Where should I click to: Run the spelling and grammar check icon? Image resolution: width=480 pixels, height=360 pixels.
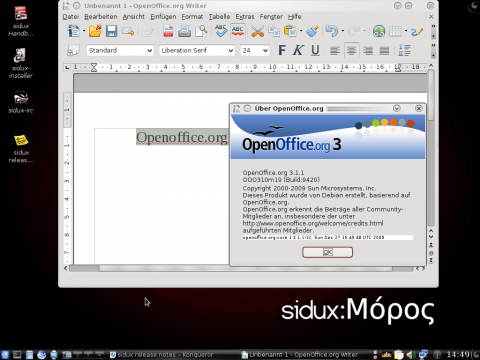coord(221,31)
